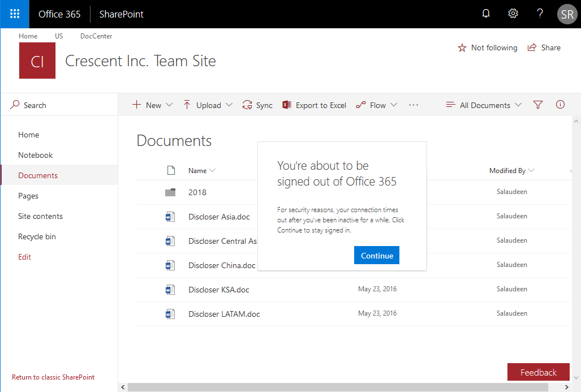Export the library to Excel

tap(314, 105)
